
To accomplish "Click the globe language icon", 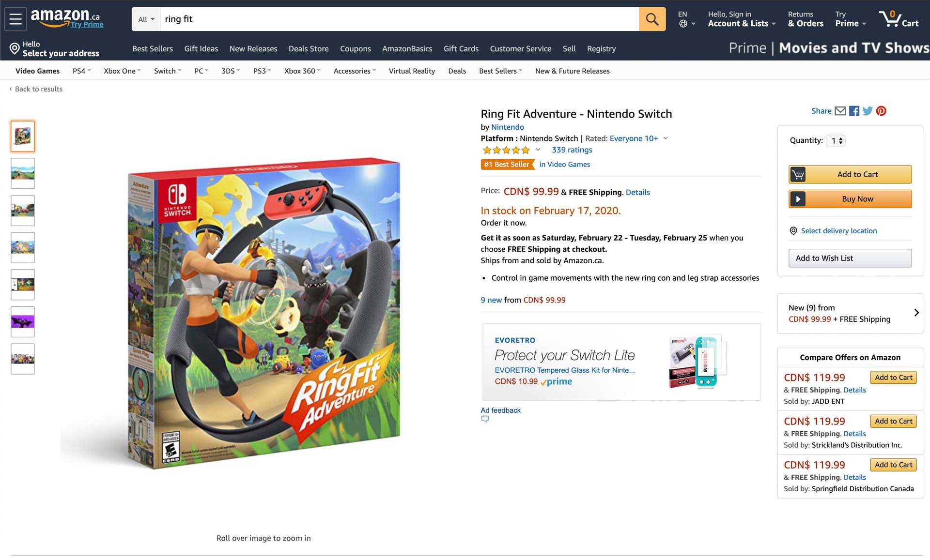I will (683, 24).
